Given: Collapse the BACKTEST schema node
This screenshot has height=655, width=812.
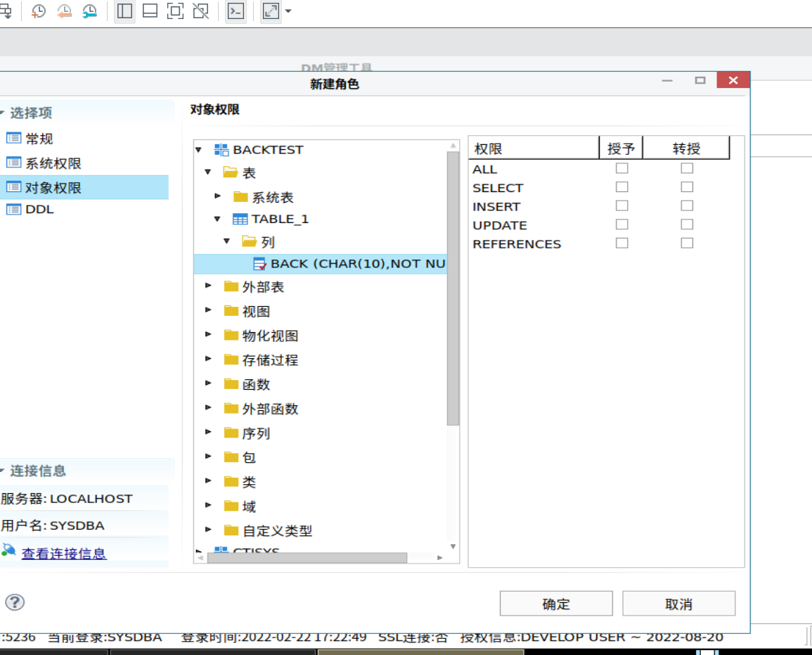Looking at the screenshot, I should 198,150.
